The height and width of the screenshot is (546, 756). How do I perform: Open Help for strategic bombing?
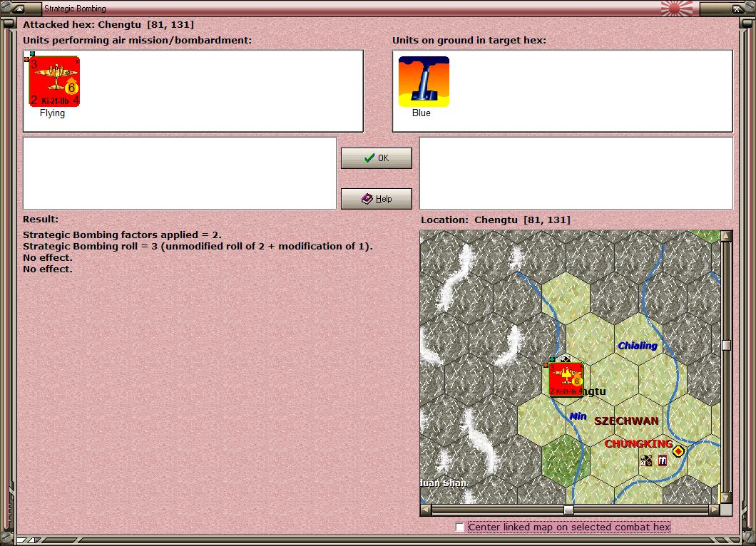(377, 199)
